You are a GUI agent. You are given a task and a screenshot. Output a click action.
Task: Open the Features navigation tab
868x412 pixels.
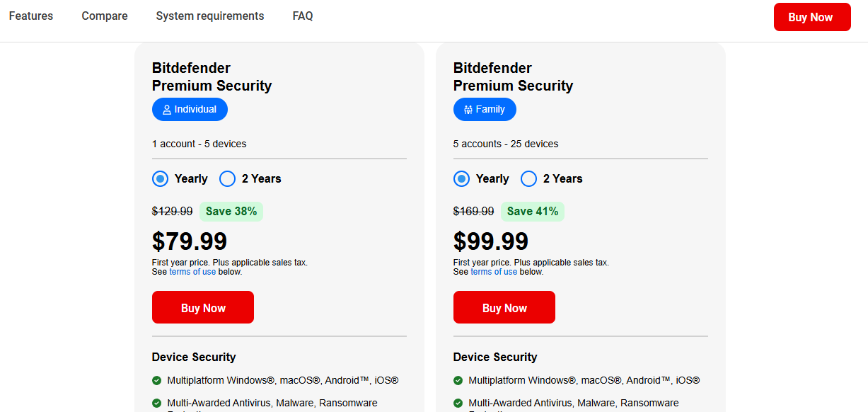tap(31, 16)
